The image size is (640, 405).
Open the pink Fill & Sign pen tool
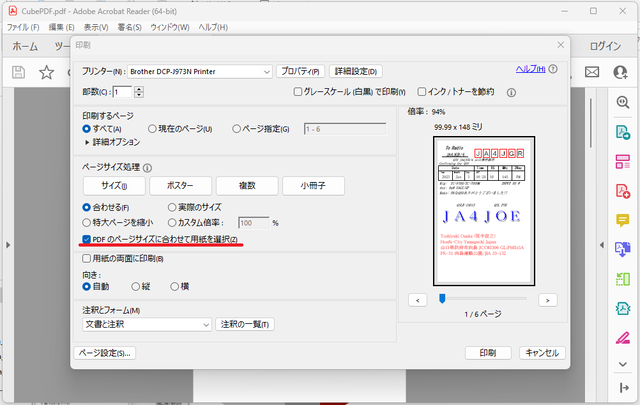pos(623,338)
